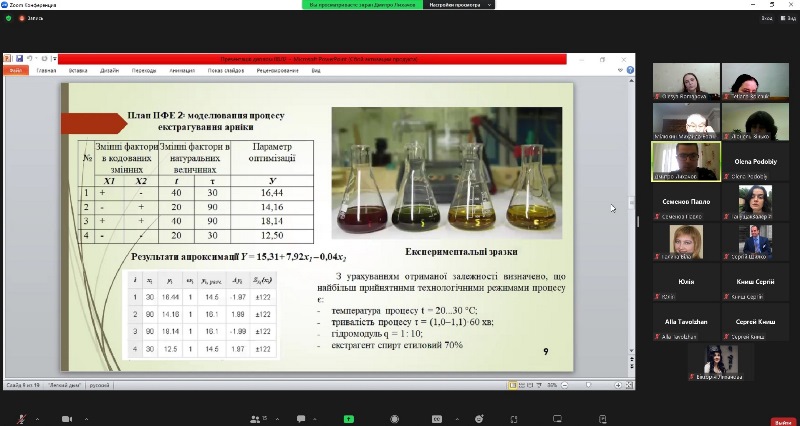Select highlighted active speaker video tile
The image size is (800, 426).
[686, 162]
